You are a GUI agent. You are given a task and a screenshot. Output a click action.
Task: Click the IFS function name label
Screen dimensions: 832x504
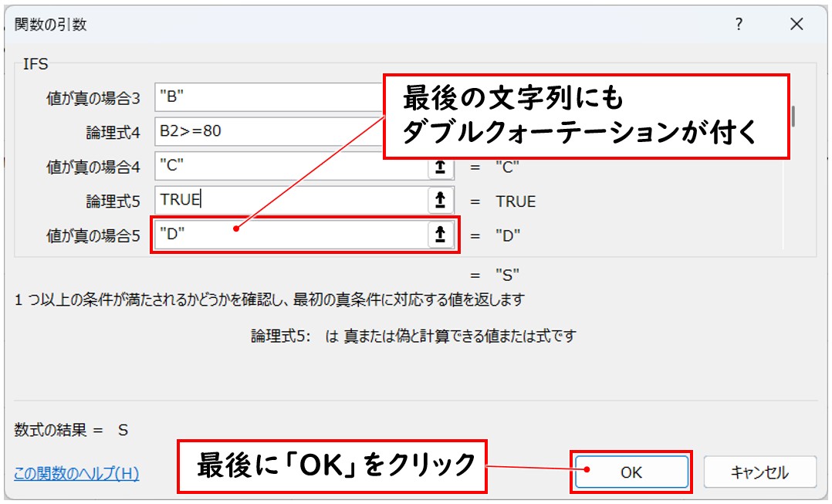coord(36,64)
